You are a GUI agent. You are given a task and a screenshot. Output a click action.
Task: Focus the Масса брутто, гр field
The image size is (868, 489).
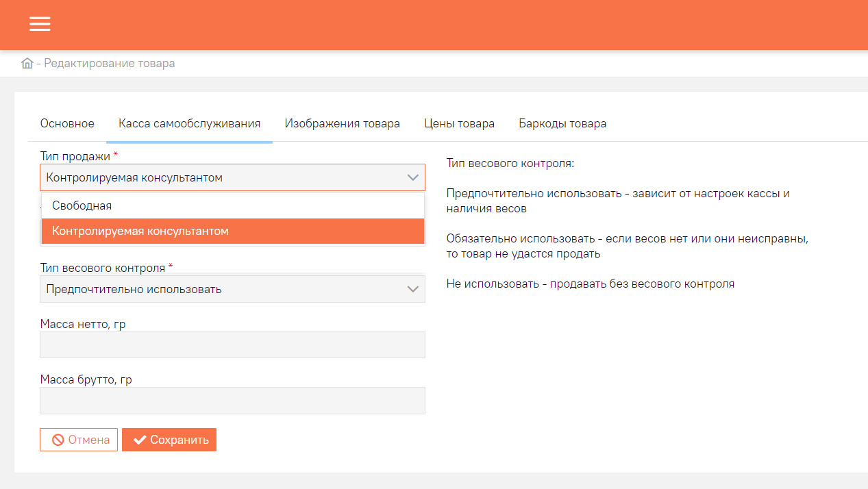point(232,401)
